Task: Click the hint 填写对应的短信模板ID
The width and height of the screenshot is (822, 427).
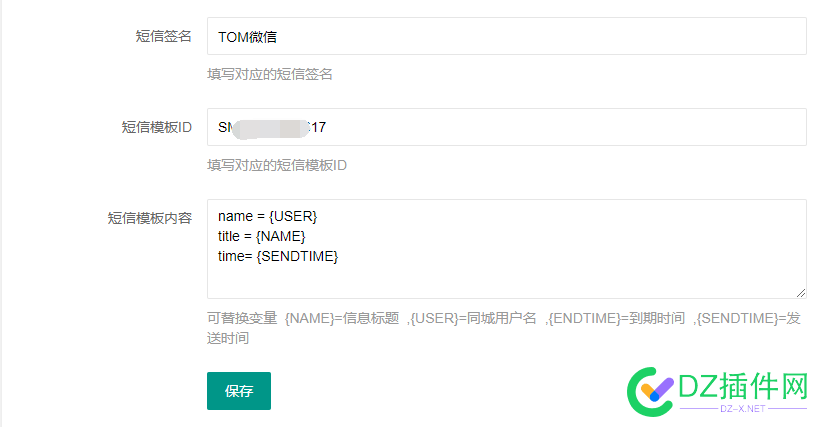Action: point(277,166)
